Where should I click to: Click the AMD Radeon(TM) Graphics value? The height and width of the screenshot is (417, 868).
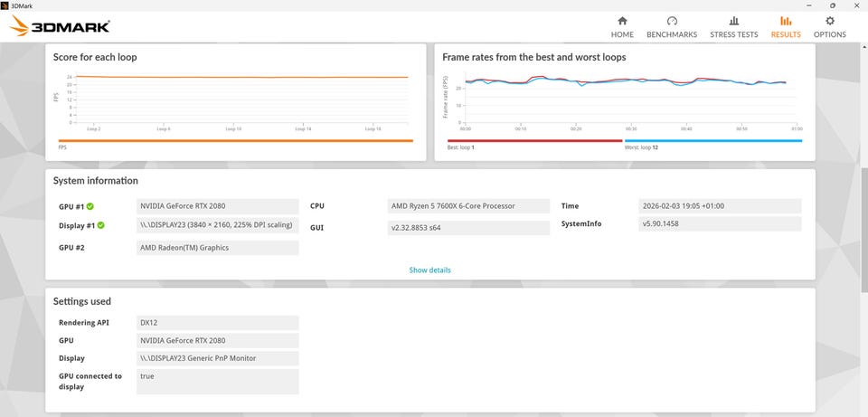218,248
